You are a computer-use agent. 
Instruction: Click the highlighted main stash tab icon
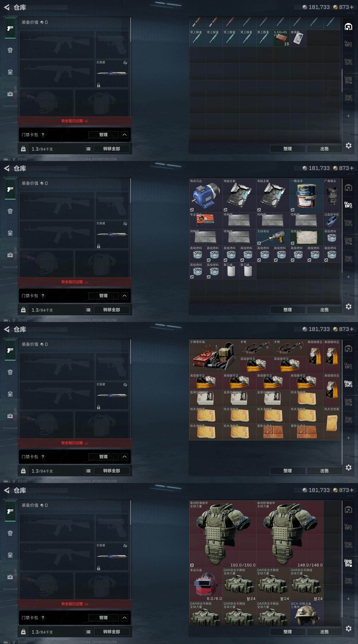pos(349,27)
